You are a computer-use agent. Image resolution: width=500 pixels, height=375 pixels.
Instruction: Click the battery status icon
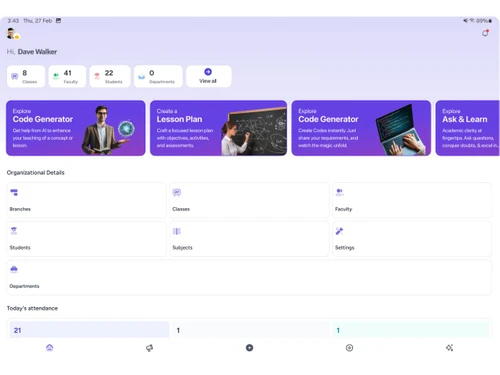tap(490, 21)
